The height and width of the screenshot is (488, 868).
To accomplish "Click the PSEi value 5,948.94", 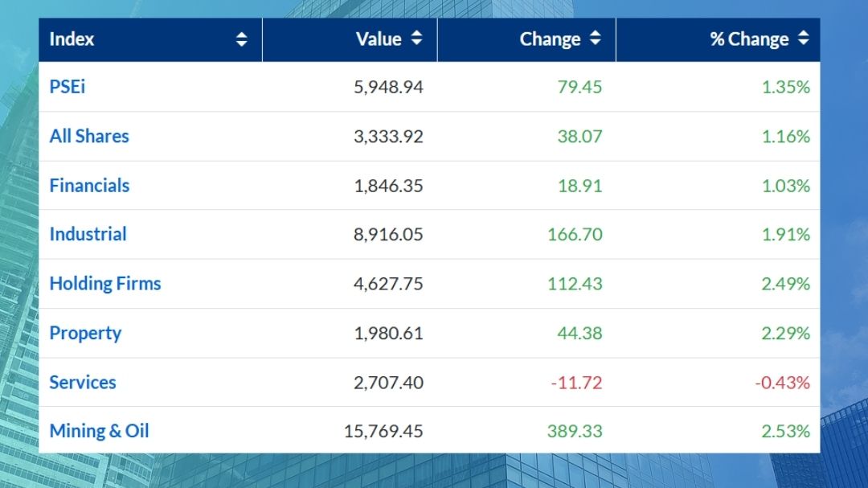I will pos(388,87).
